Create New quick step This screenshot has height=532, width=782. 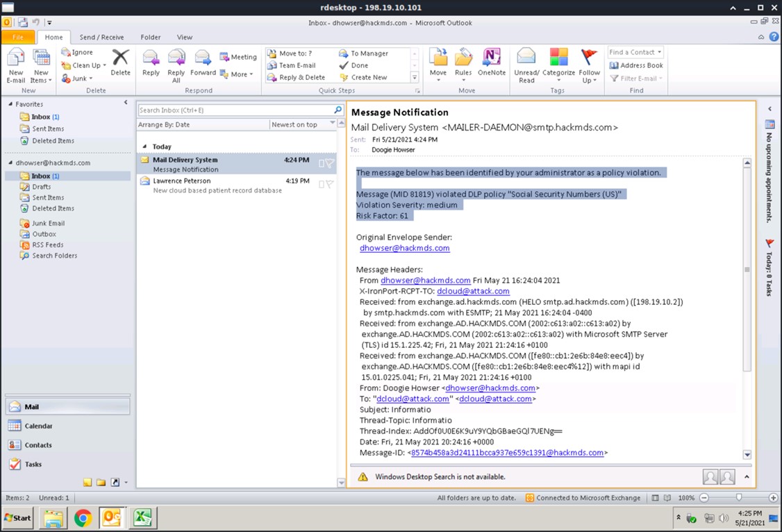[363, 77]
